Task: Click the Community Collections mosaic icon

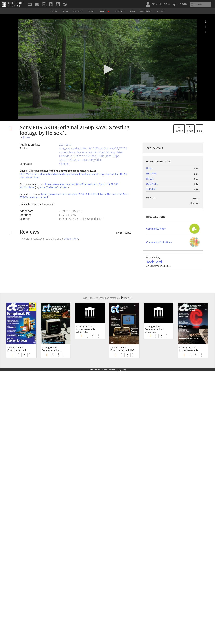Action: (194, 242)
